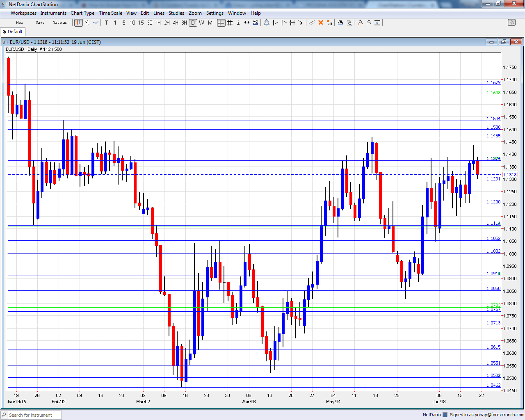This screenshot has height=420, width=525.
Task: Open the Workspaces menu
Action: click(x=23, y=13)
